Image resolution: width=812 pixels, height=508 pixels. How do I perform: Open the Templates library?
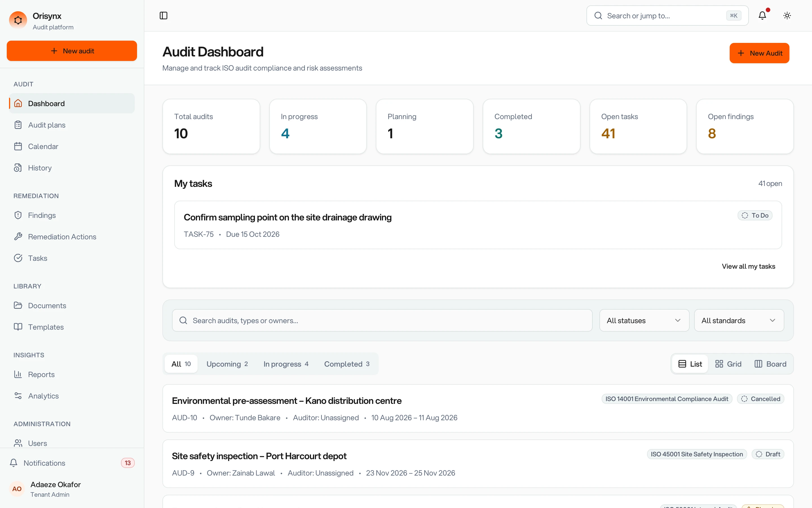[72, 327]
